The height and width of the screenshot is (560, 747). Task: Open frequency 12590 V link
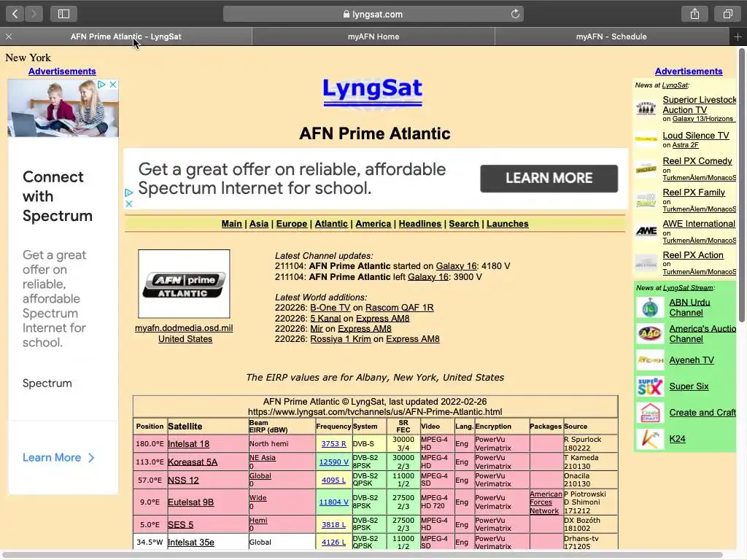point(333,462)
